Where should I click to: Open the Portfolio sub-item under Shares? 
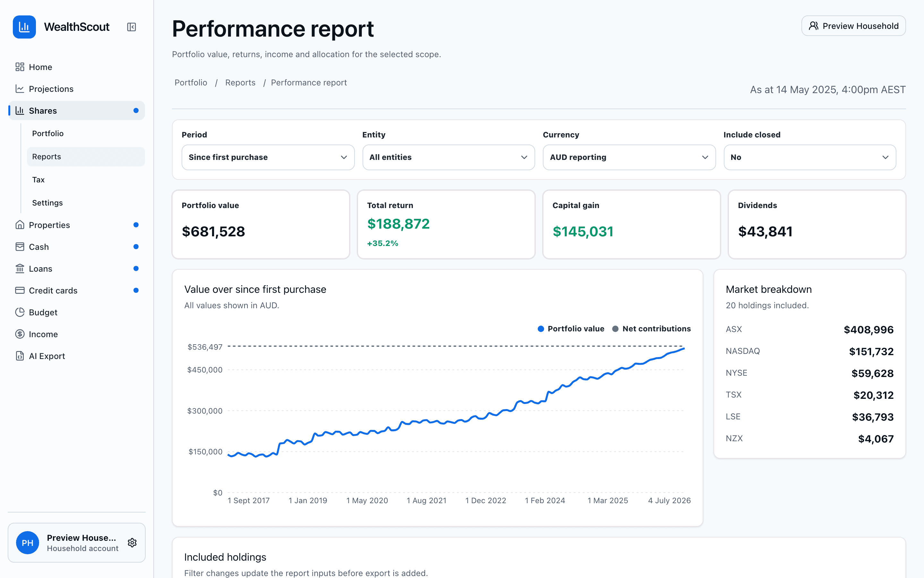[86, 133]
